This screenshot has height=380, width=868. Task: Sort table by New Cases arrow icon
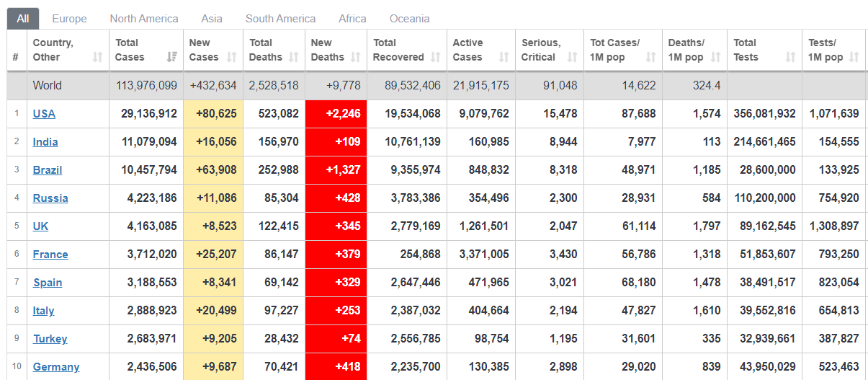[x=232, y=57]
